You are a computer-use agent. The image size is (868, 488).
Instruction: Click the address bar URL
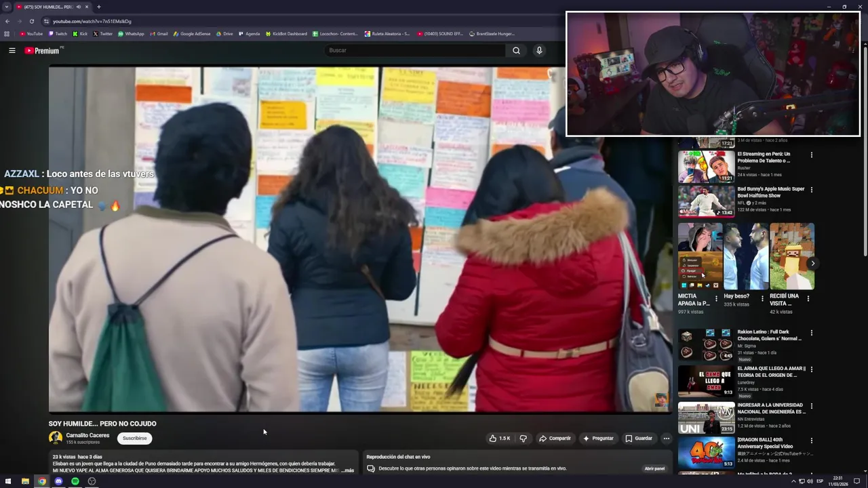pyautogui.click(x=92, y=21)
